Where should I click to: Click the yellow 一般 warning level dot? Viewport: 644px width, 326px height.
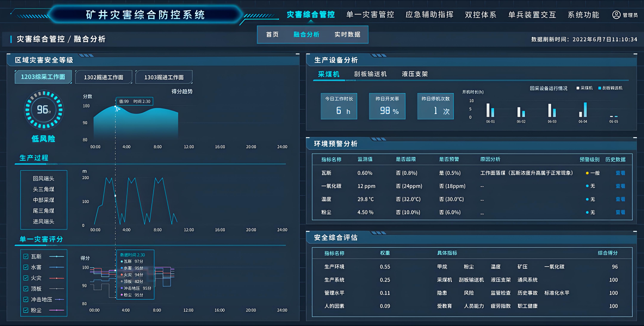click(587, 173)
